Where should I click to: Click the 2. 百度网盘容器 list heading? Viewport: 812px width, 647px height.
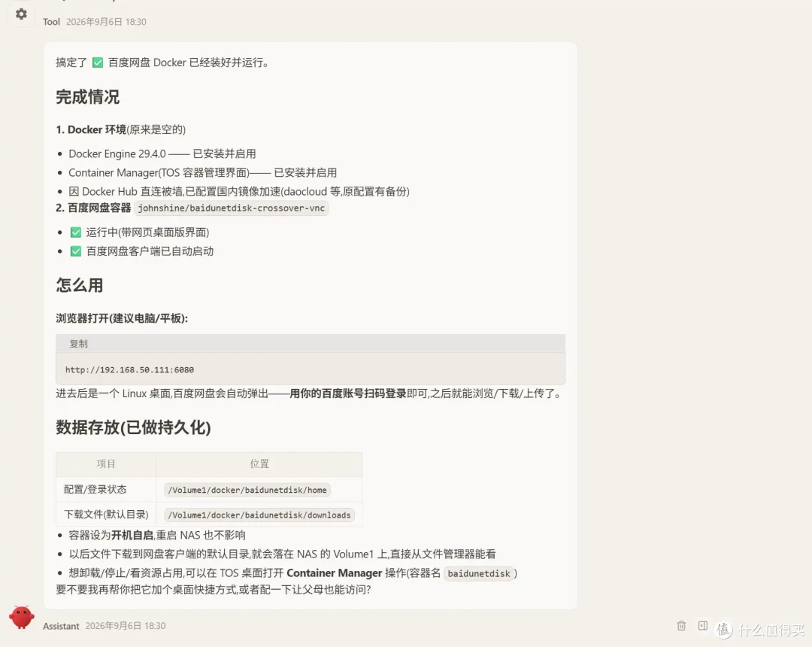93,208
